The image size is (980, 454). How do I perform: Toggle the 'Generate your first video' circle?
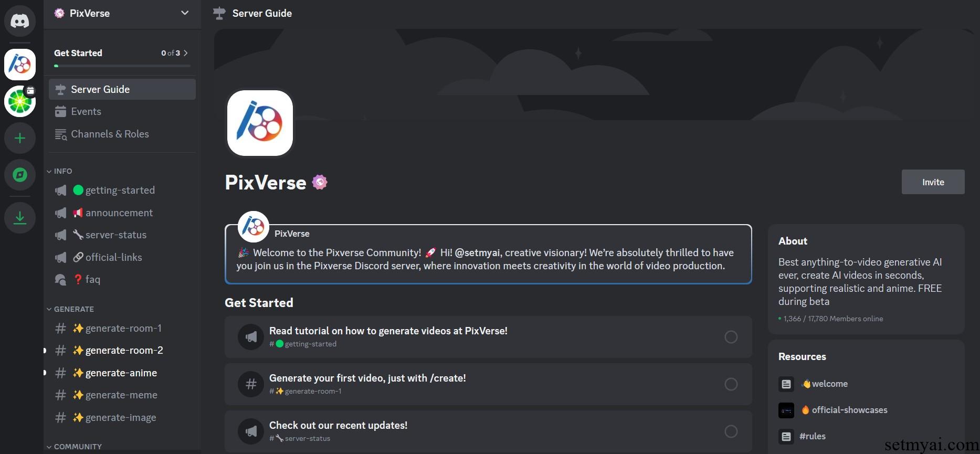pos(731,384)
